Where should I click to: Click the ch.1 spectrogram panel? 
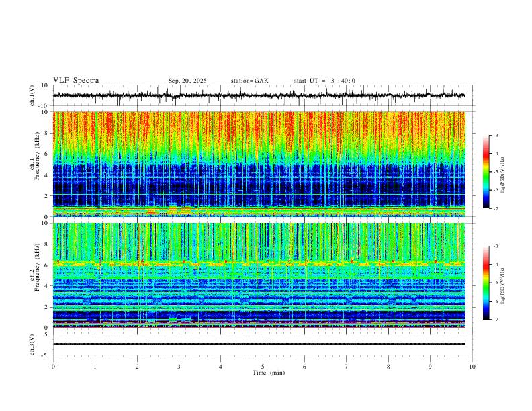[259, 164]
